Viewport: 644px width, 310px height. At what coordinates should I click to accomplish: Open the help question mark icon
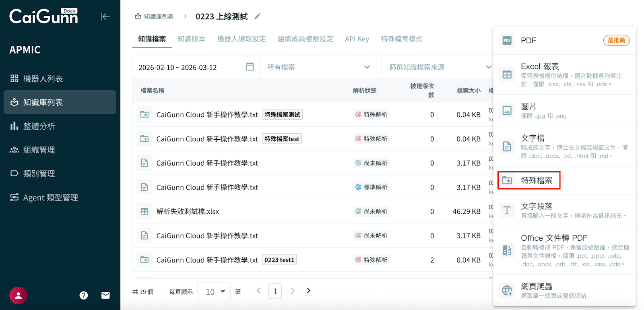coord(84,296)
